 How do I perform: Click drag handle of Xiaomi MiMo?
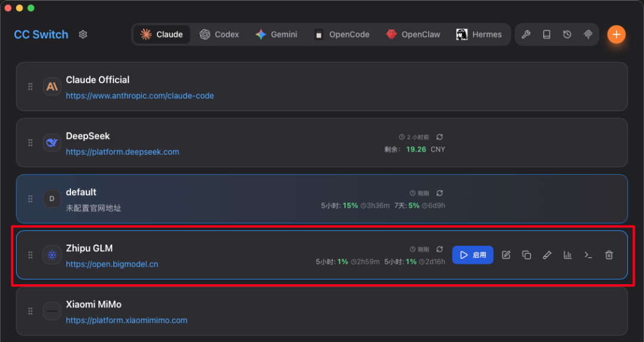point(30,311)
